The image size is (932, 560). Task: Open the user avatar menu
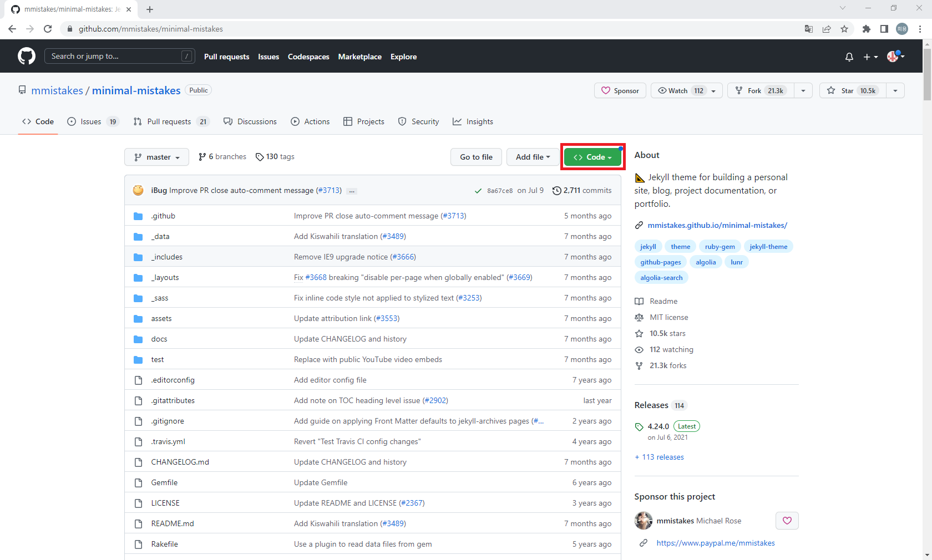(x=895, y=56)
